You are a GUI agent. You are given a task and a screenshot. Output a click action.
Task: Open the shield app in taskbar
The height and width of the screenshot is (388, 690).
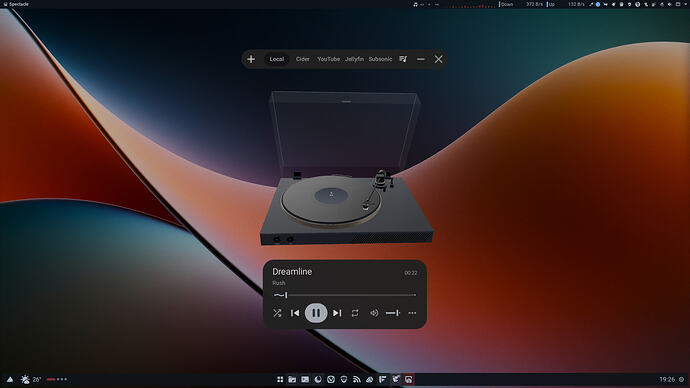pos(344,379)
